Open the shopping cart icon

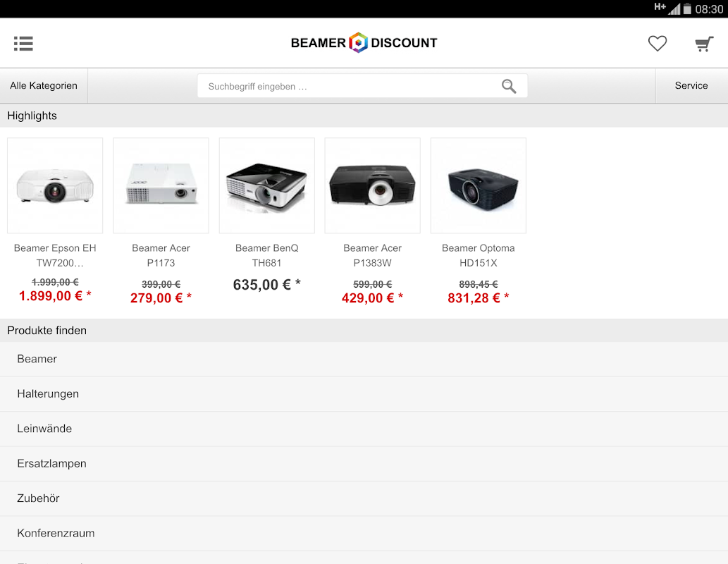tap(704, 44)
